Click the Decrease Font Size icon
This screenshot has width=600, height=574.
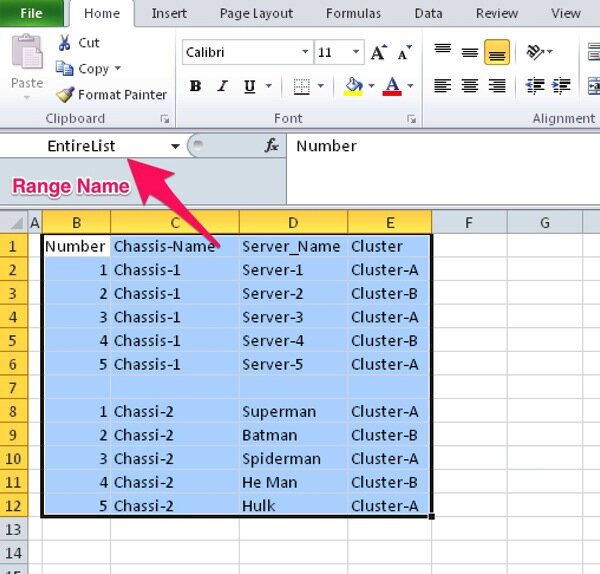(x=404, y=53)
